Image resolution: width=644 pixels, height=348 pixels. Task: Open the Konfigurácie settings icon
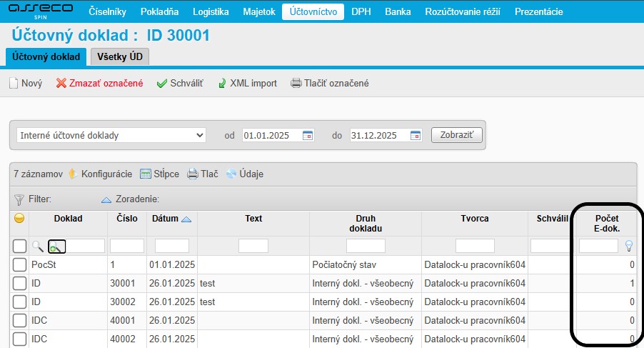coord(73,174)
